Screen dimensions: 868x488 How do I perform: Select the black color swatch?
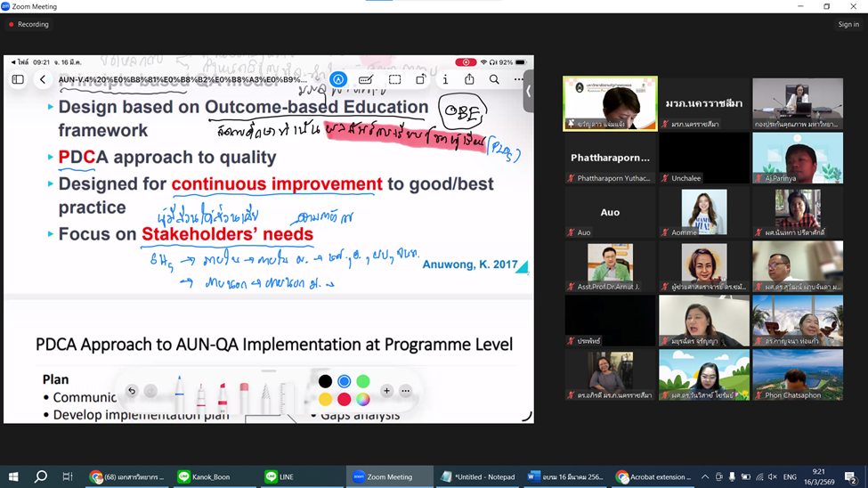tap(325, 382)
